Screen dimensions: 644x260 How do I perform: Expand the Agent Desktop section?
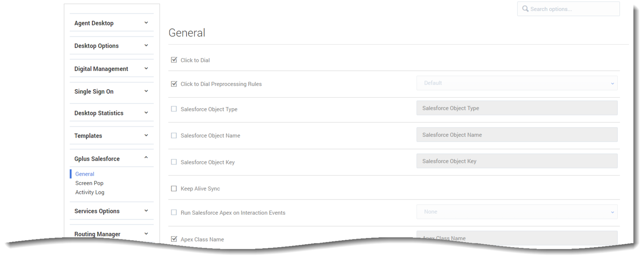(112, 23)
